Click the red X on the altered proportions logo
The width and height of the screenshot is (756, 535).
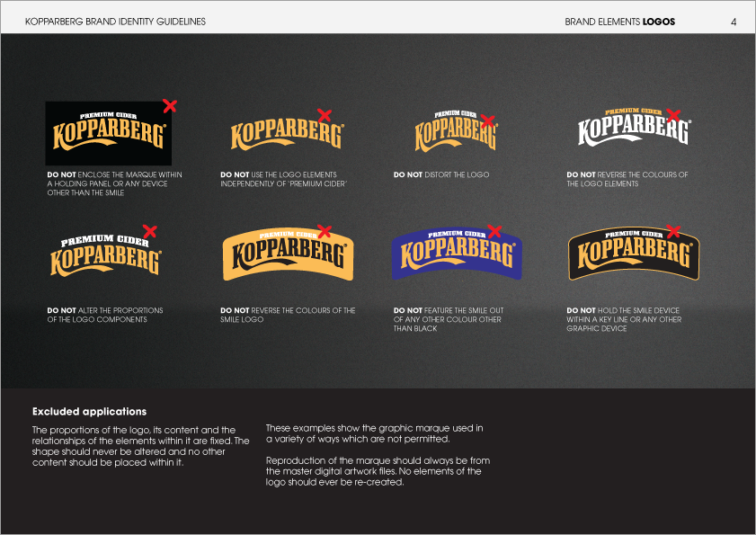click(150, 231)
